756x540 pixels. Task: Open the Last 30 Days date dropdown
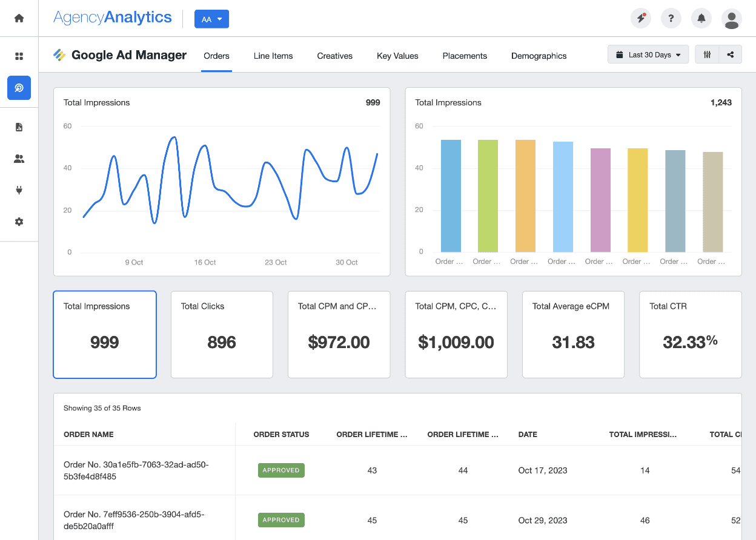click(648, 54)
